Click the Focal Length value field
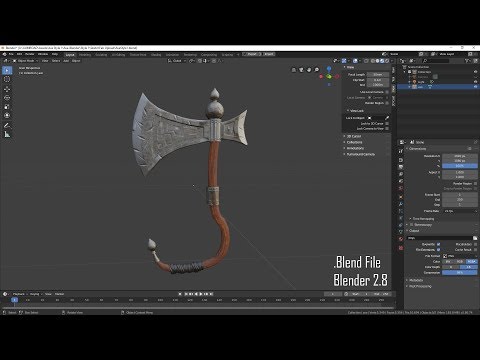Viewport: 480px width, 360px height. (x=378, y=75)
